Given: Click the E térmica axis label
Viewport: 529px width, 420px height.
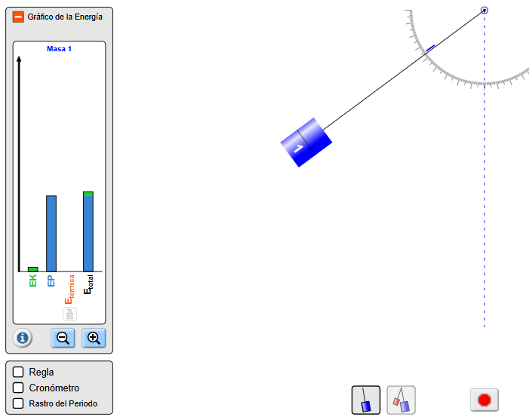Looking at the screenshot, I should (x=69, y=290).
